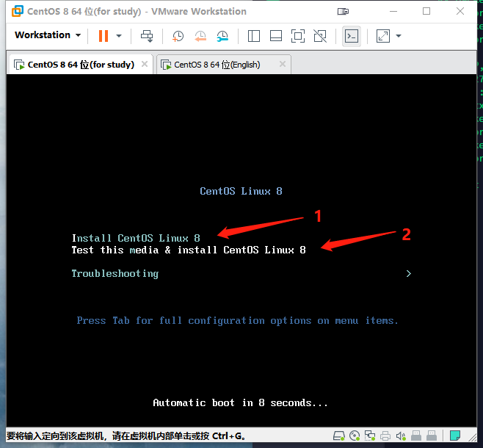This screenshot has width=483, height=448.
Task: Click the title bar device toggle icon
Action: (x=343, y=12)
